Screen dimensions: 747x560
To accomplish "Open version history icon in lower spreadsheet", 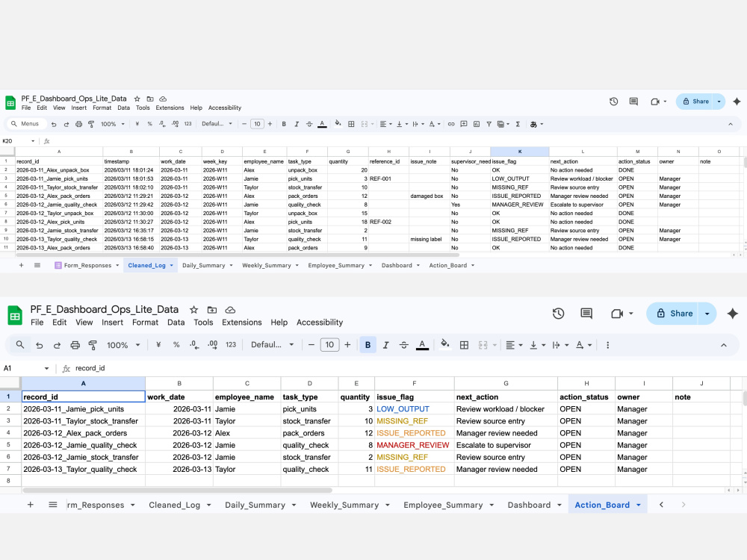I will click(558, 314).
